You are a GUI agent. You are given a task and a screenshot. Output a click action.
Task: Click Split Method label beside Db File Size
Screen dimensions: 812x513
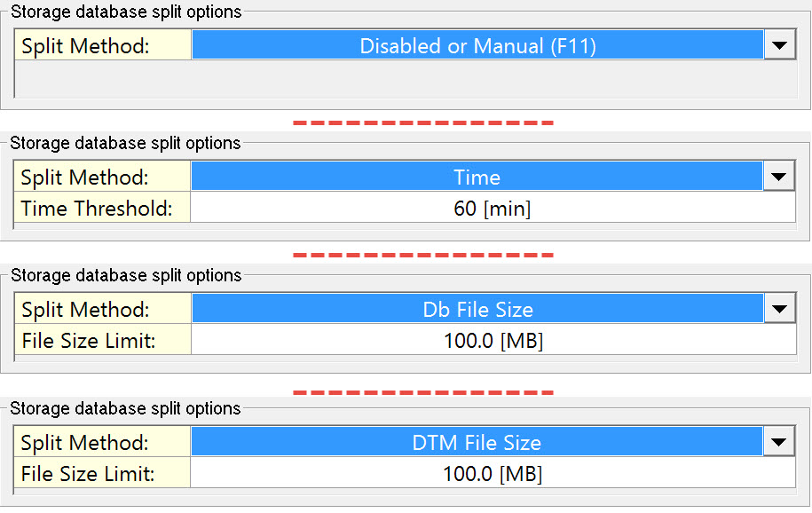pos(85,310)
